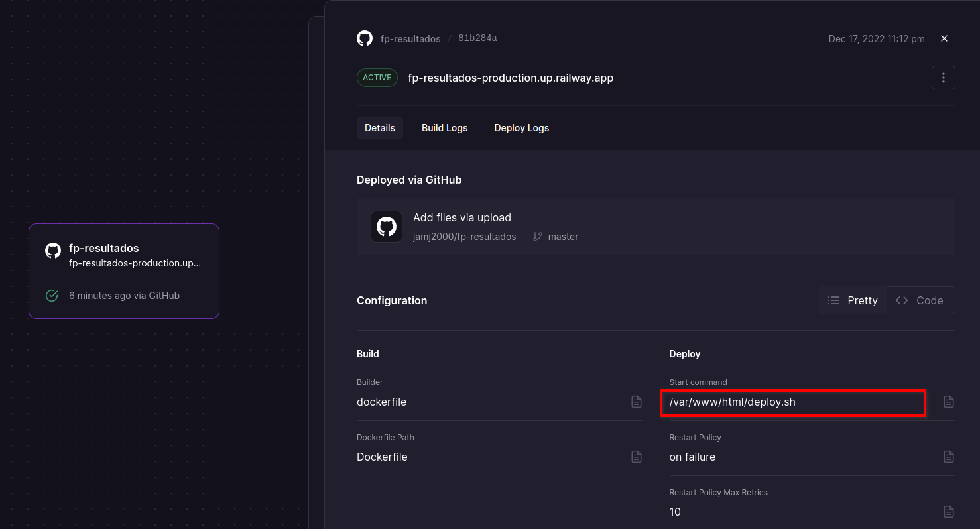Click the Restart Policy value on failure
980x529 pixels.
click(x=692, y=457)
